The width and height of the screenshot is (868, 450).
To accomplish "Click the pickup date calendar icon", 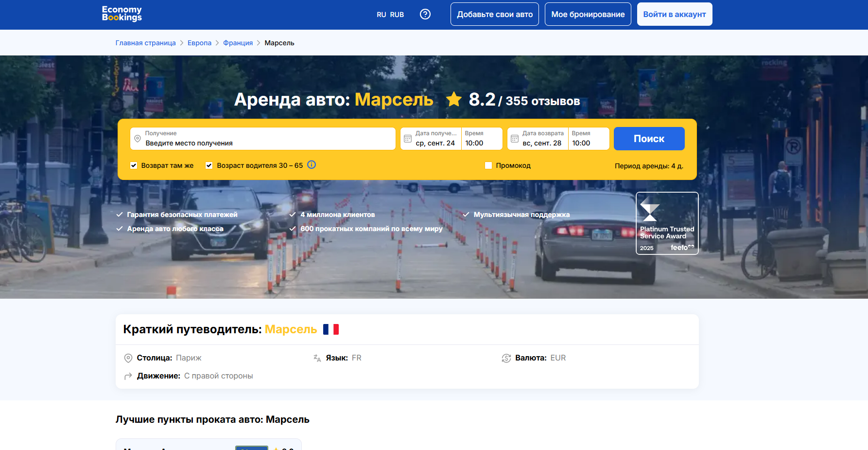I will click(x=408, y=139).
